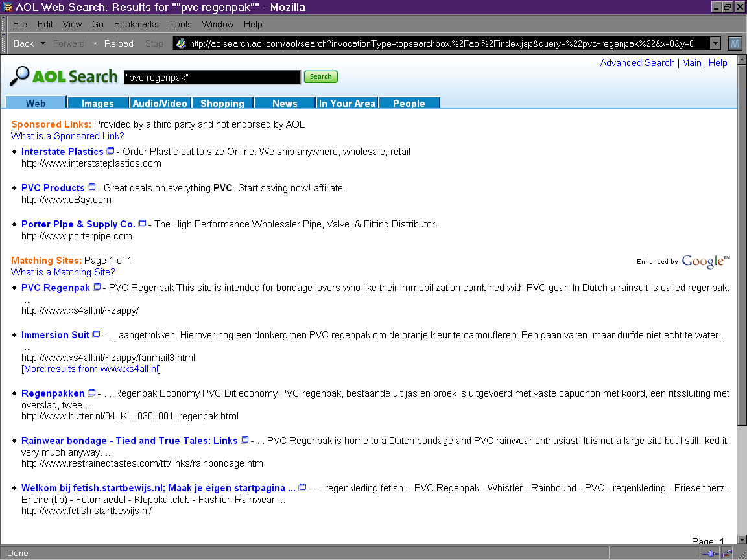Open the View menu

72,24
